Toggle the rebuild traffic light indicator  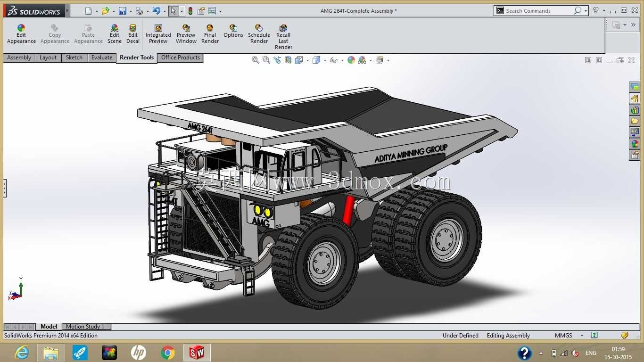190,11
